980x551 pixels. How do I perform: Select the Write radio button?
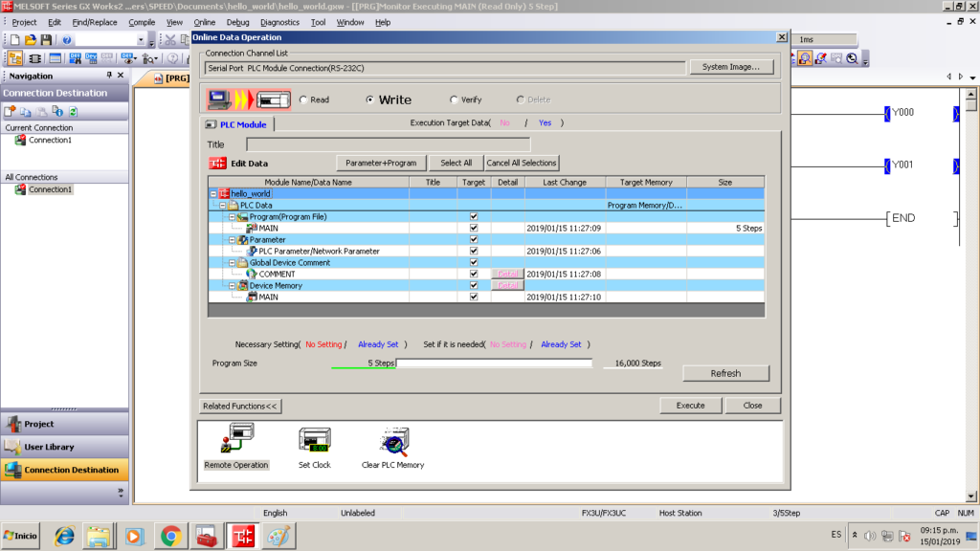coord(370,99)
